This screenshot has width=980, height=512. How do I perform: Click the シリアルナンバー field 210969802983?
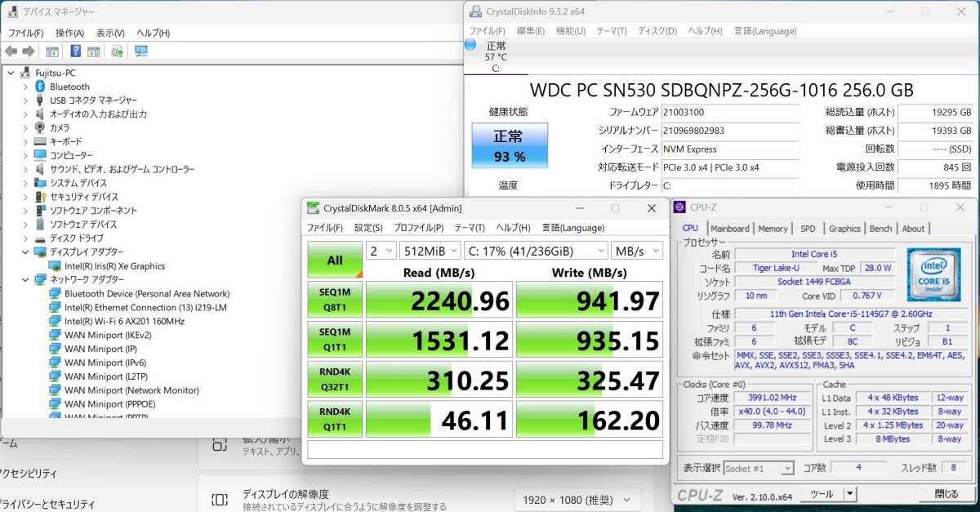[x=729, y=131]
